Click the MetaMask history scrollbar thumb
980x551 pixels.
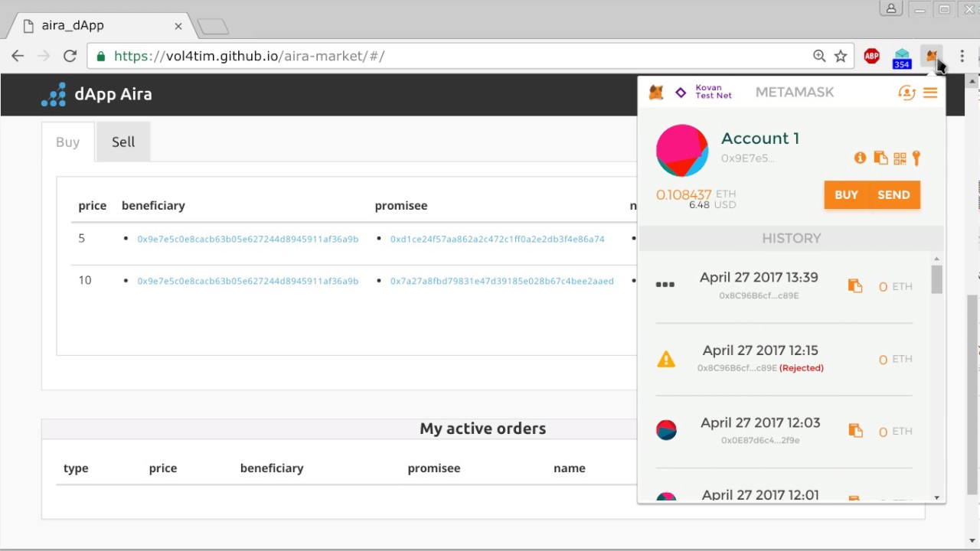click(x=937, y=279)
